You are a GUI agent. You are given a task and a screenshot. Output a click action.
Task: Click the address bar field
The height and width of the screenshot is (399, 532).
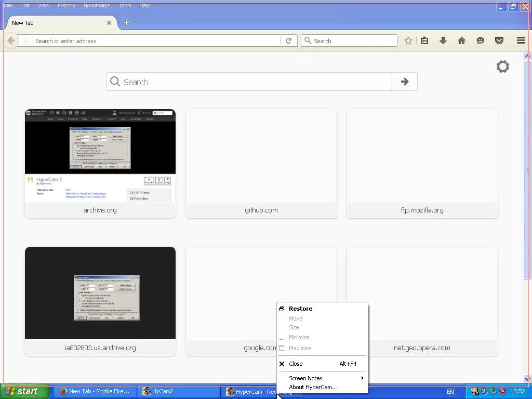157,41
